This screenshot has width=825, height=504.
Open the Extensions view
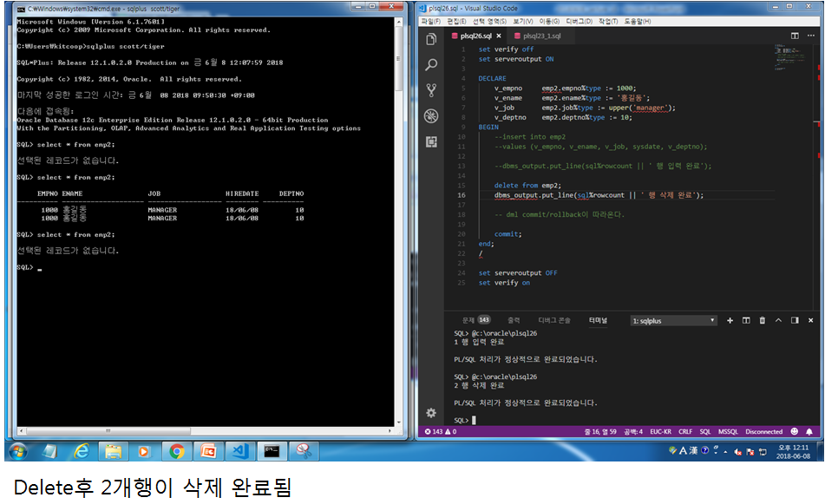tap(431, 141)
